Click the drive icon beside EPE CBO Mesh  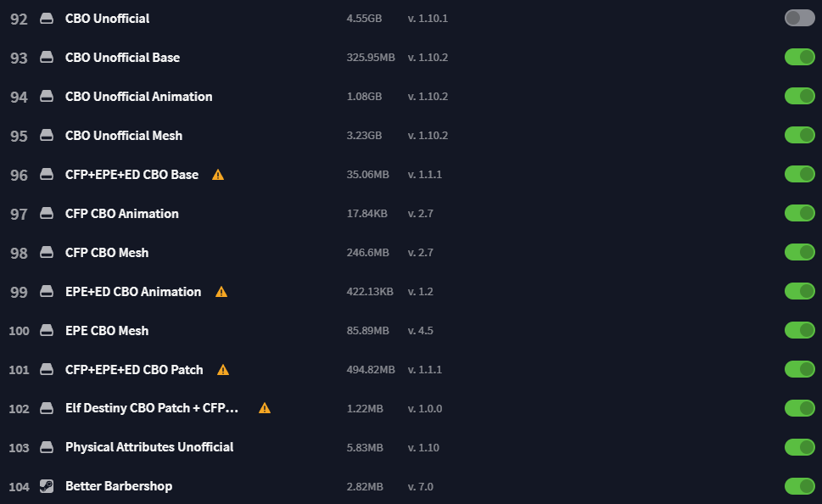[47, 330]
